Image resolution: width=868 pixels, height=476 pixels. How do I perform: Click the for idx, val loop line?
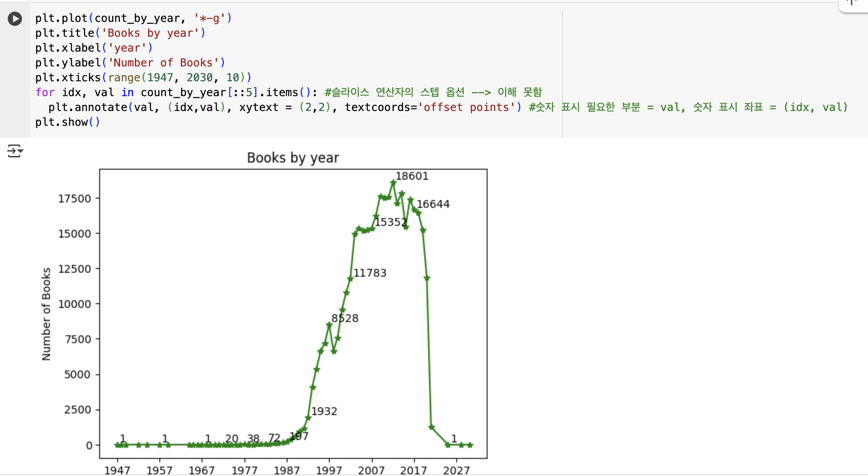[289, 93]
